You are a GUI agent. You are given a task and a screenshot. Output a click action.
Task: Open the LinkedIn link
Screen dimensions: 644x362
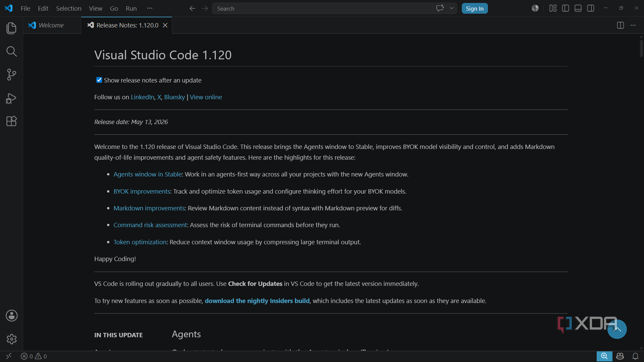coord(143,97)
